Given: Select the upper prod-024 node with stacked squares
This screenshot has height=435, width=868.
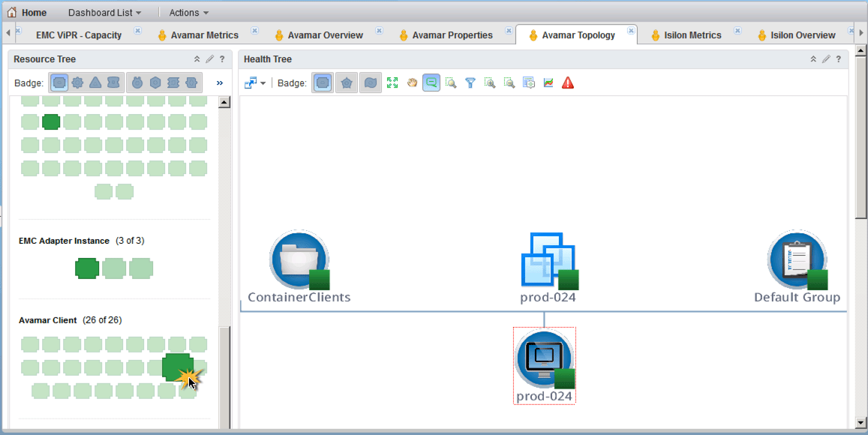Looking at the screenshot, I should [548, 268].
